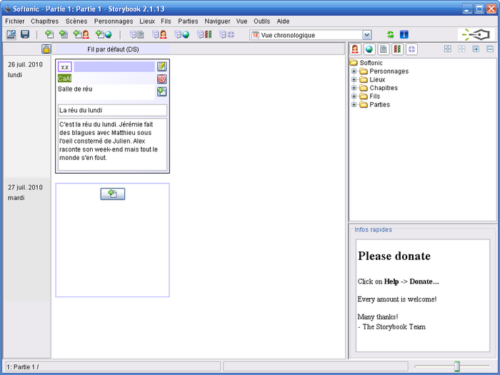The height and width of the screenshot is (375, 500).
Task: Open the Personnages menu
Action: click(x=113, y=21)
